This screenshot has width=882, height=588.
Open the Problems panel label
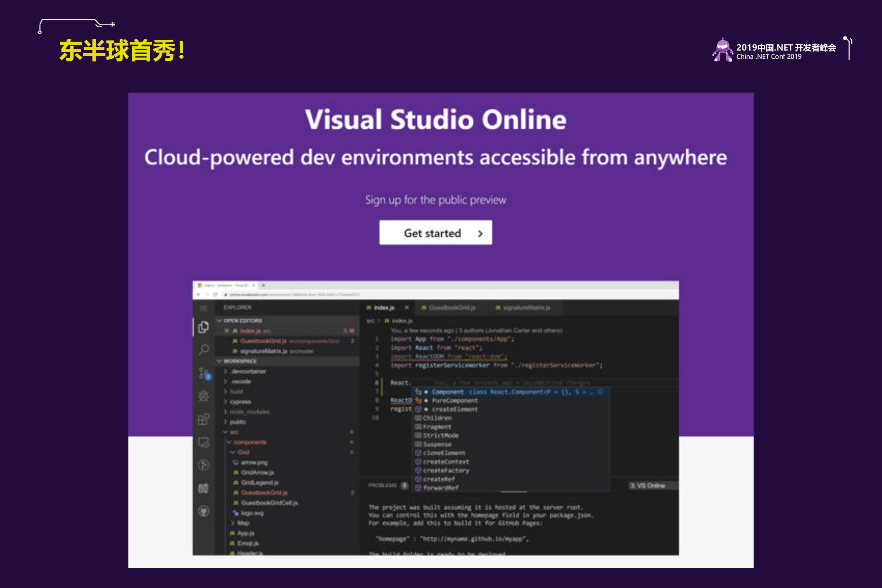(x=383, y=485)
